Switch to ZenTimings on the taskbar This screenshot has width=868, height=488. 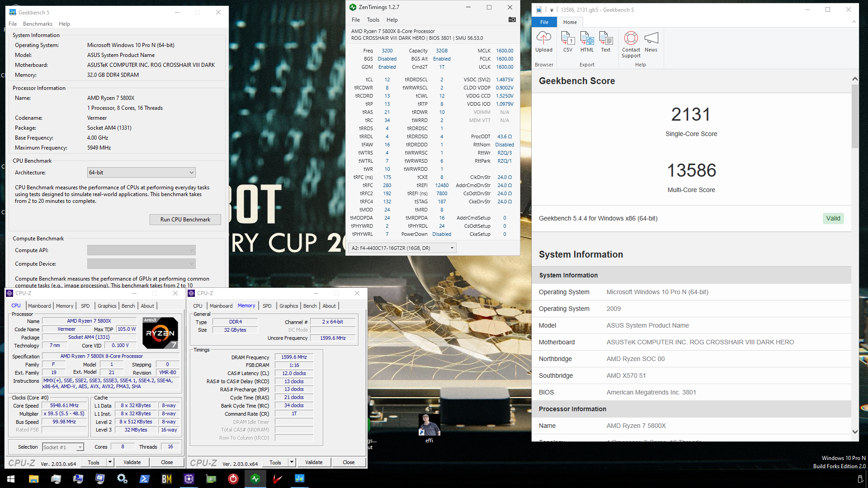coord(255,479)
